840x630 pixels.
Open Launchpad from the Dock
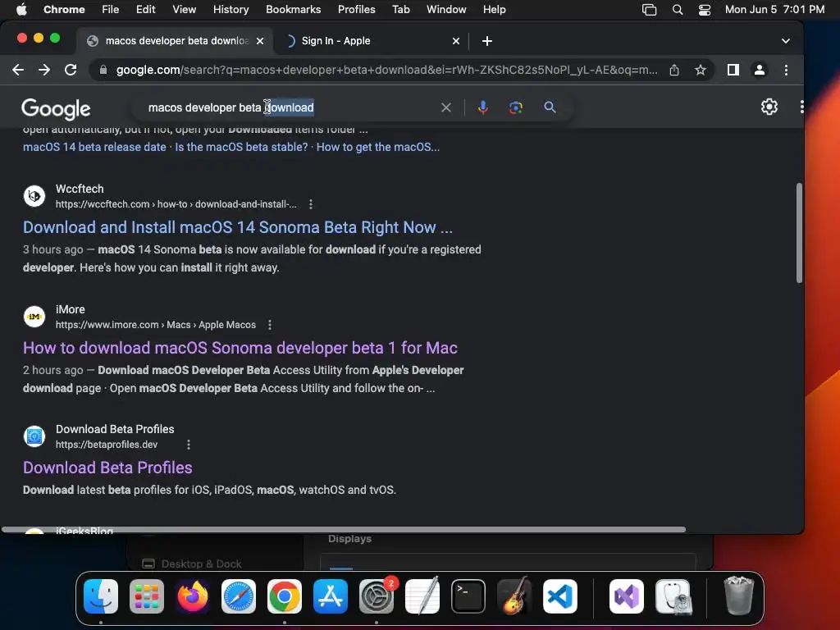(x=147, y=596)
